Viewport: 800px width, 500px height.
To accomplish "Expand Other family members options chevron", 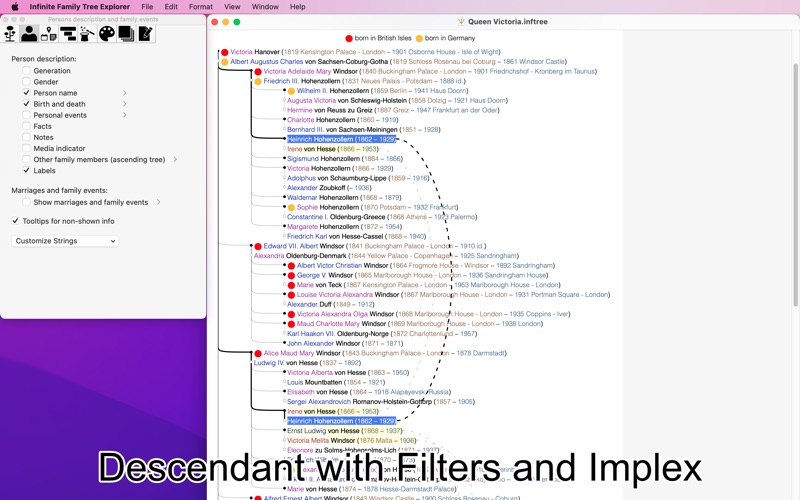I will [175, 159].
